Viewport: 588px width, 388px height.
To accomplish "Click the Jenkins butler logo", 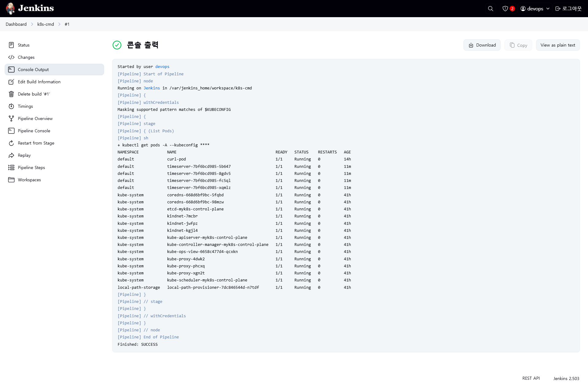I will [x=10, y=8].
